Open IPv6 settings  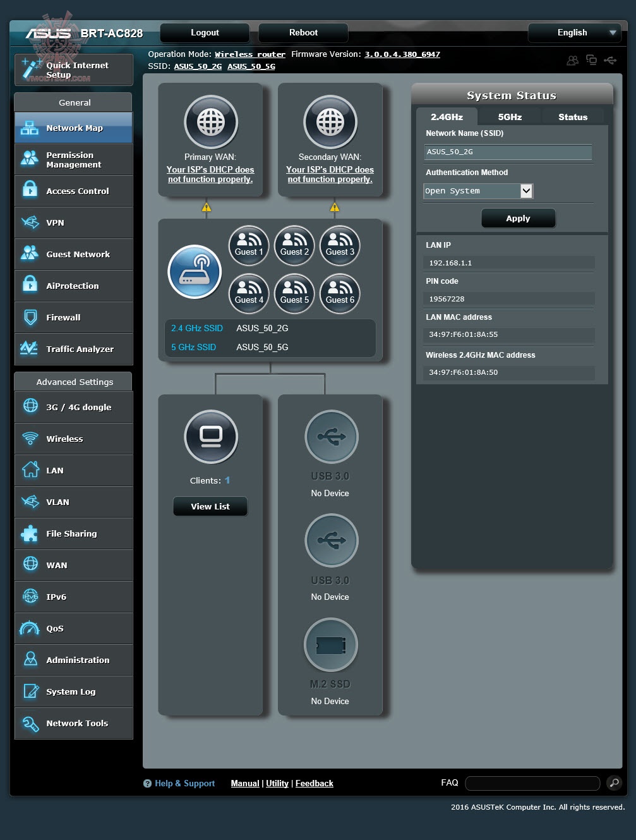click(x=74, y=597)
